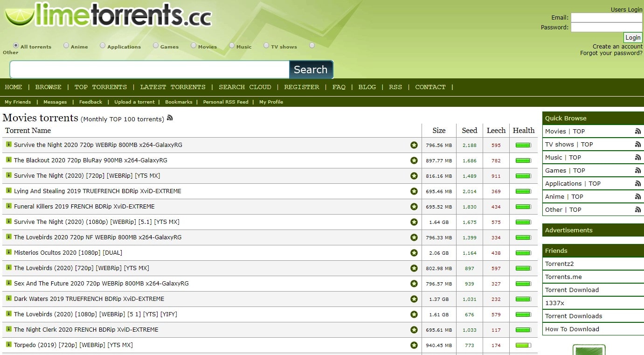644x355 pixels.
Task: Click the Login button
Action: tap(633, 38)
